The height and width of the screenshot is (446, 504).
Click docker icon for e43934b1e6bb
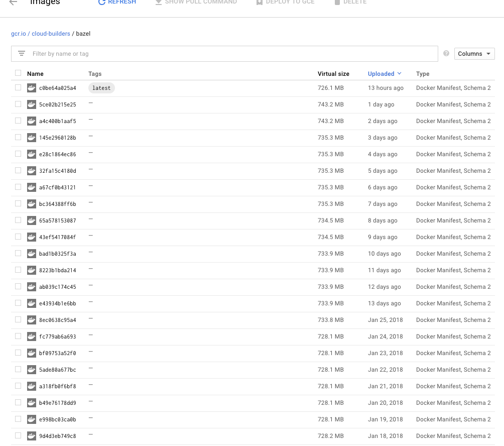(32, 303)
